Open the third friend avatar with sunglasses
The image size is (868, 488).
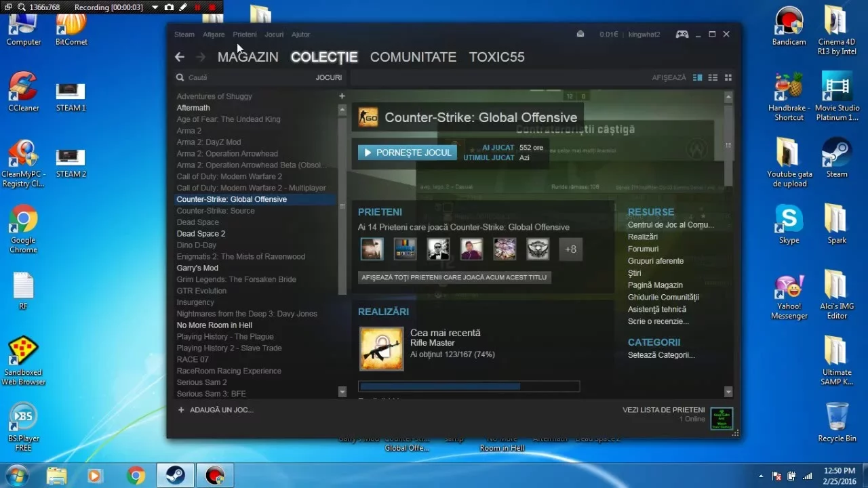coord(438,249)
